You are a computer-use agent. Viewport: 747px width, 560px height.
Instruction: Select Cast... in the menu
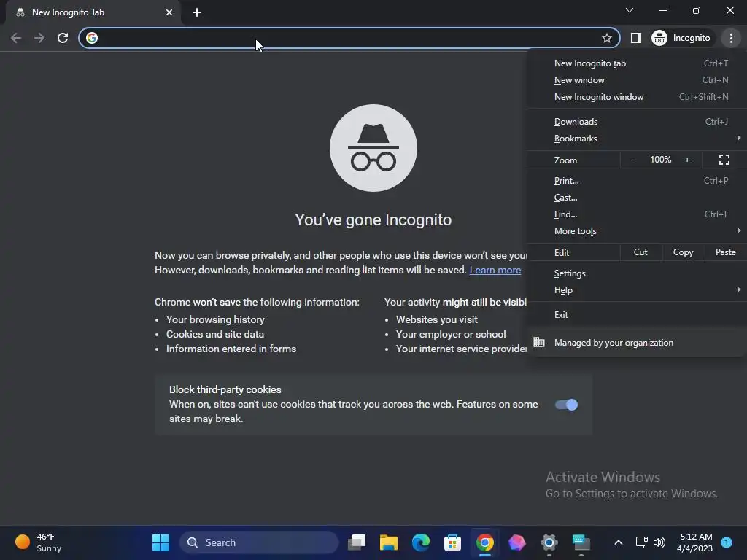click(636, 197)
